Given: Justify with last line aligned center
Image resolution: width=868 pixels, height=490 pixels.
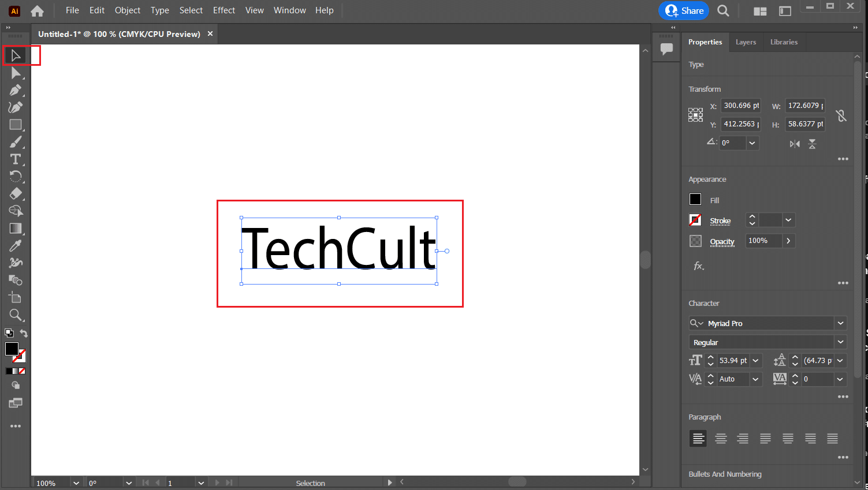Looking at the screenshot, I should pos(788,439).
